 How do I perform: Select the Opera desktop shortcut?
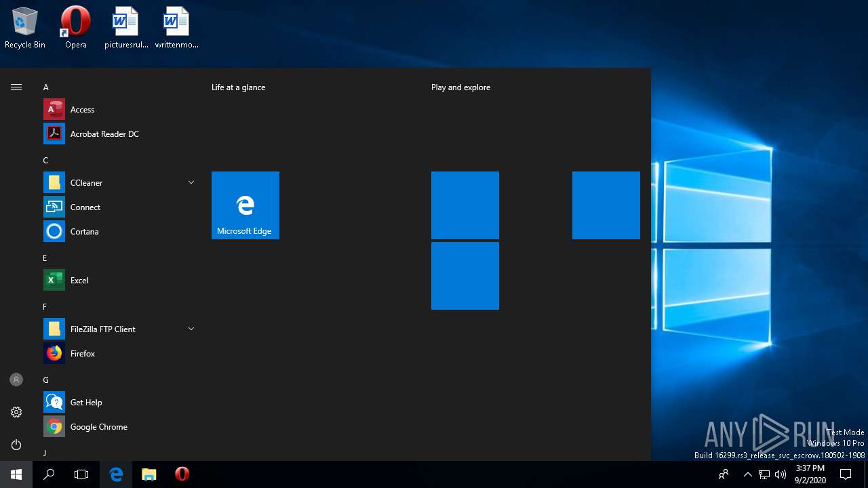click(76, 28)
